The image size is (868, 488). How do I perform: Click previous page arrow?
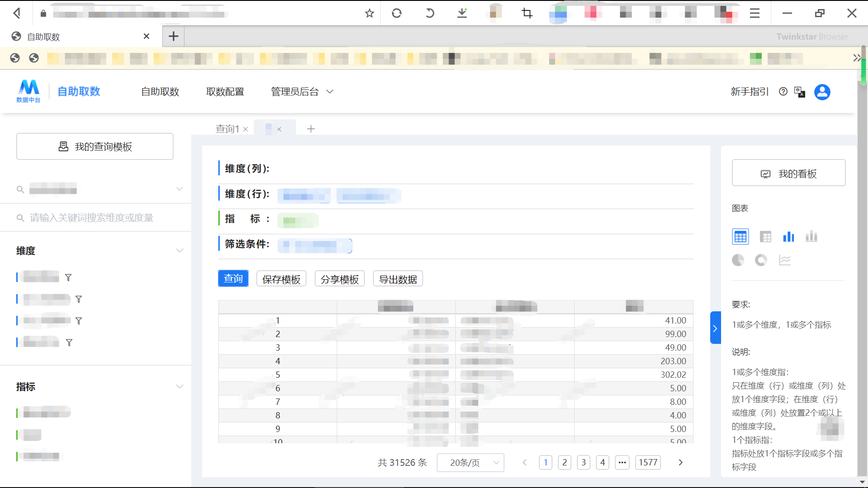tap(525, 462)
